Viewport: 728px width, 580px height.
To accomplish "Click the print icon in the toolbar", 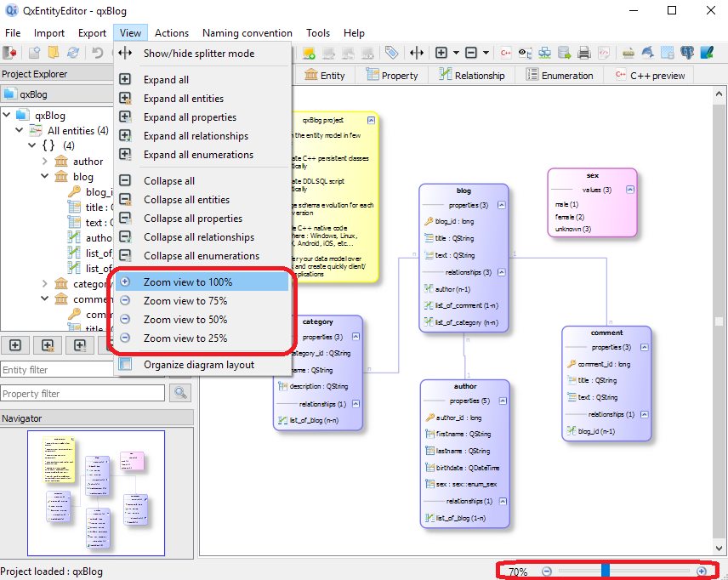I will (x=584, y=53).
